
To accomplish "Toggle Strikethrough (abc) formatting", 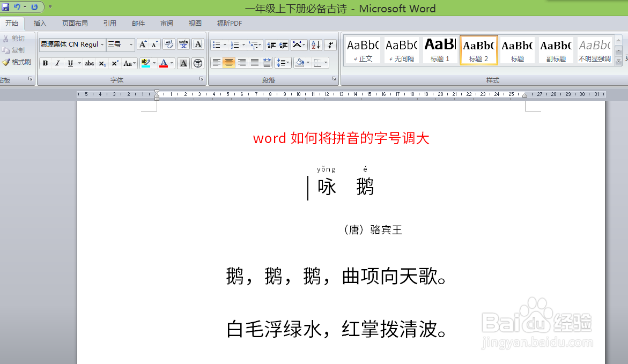I will (x=90, y=63).
